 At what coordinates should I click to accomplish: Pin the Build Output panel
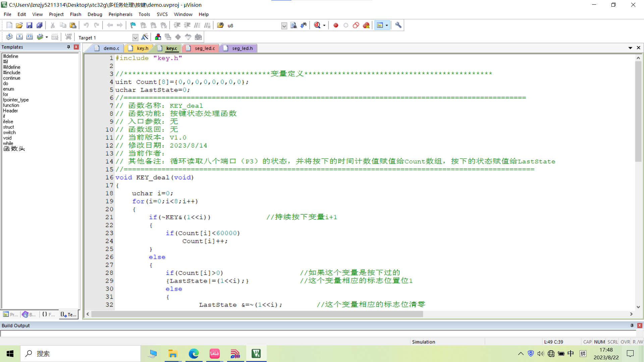click(632, 325)
